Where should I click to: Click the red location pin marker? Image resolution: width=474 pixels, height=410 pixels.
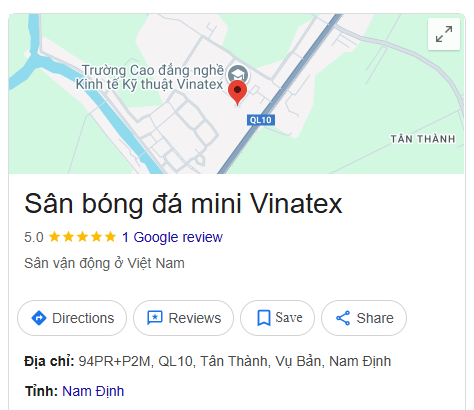(x=237, y=93)
